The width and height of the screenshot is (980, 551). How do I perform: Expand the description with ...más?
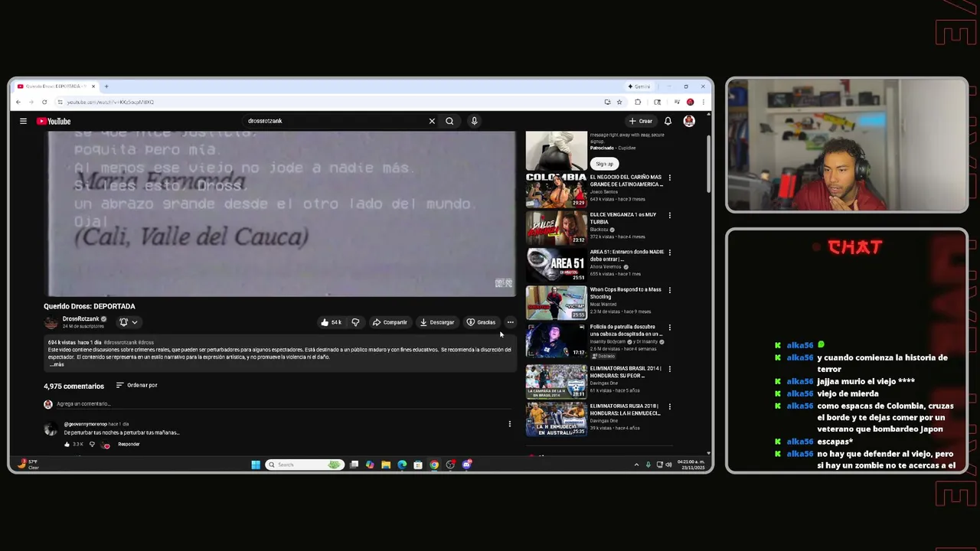[x=57, y=364]
